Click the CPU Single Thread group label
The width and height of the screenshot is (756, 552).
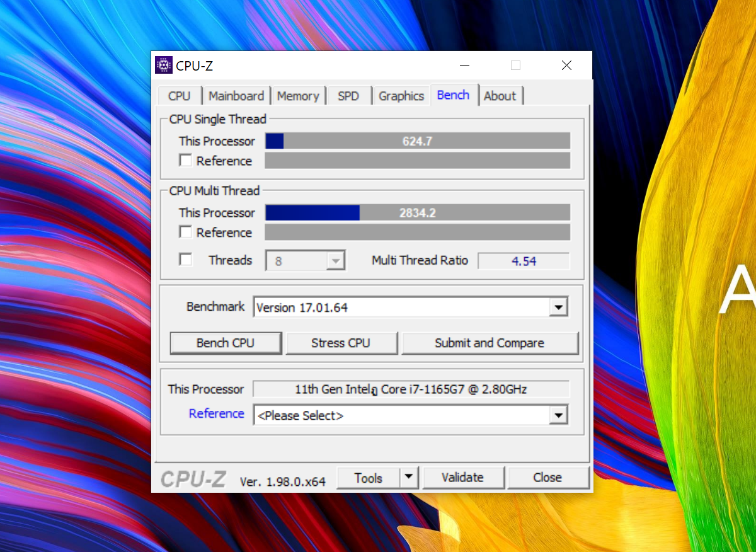pos(218,119)
